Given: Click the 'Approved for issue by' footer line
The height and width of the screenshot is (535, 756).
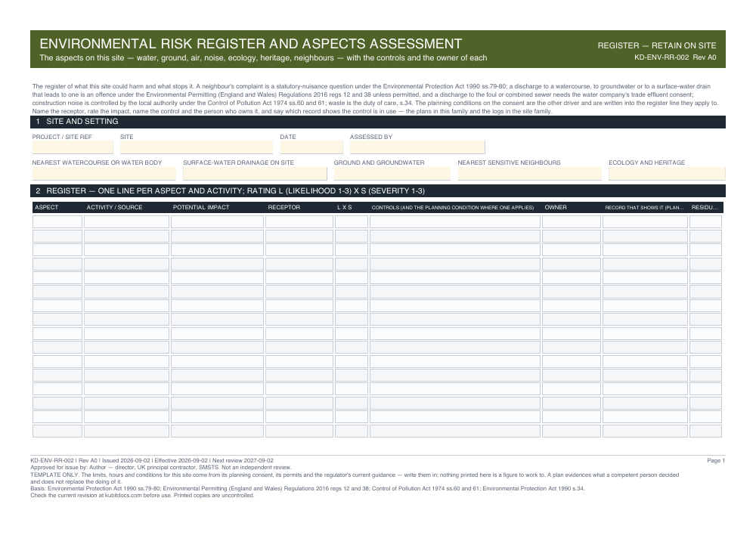Looking at the screenshot, I should [x=160, y=468].
